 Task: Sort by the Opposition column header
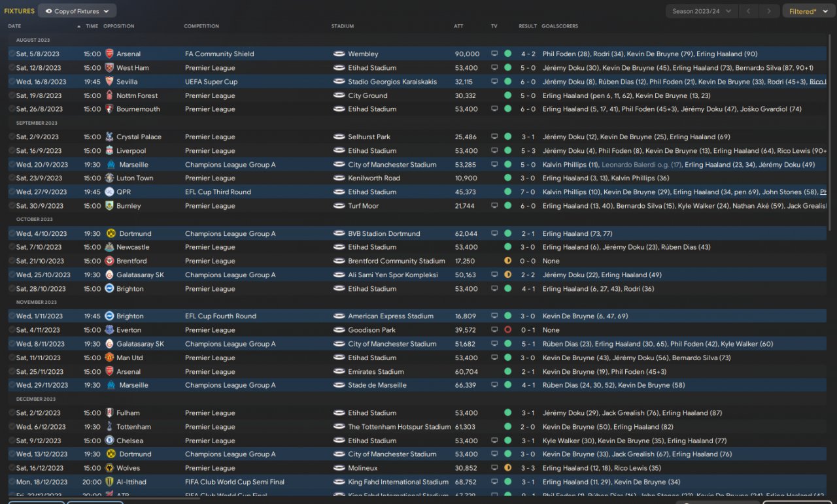coord(118,26)
